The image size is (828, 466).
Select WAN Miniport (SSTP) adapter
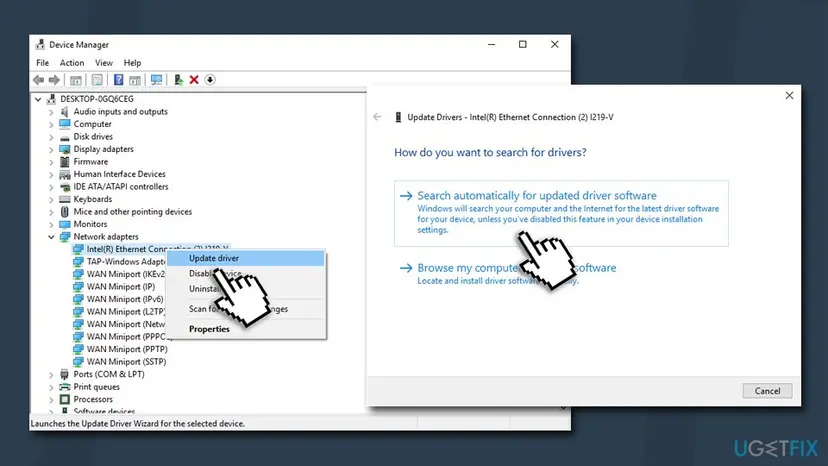point(126,362)
